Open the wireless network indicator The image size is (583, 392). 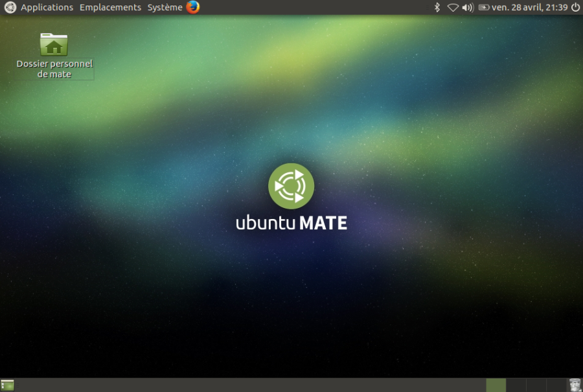[454, 8]
